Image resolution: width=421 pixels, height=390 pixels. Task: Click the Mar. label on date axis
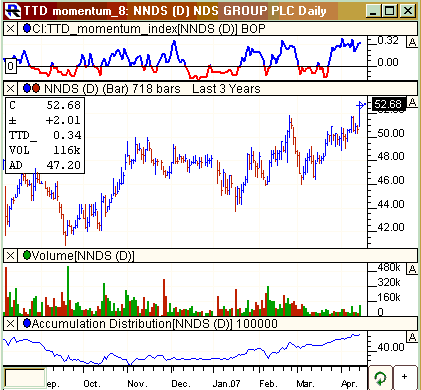tap(305, 384)
